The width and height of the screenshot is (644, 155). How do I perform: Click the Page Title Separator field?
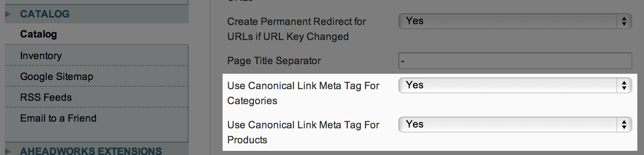click(x=515, y=61)
